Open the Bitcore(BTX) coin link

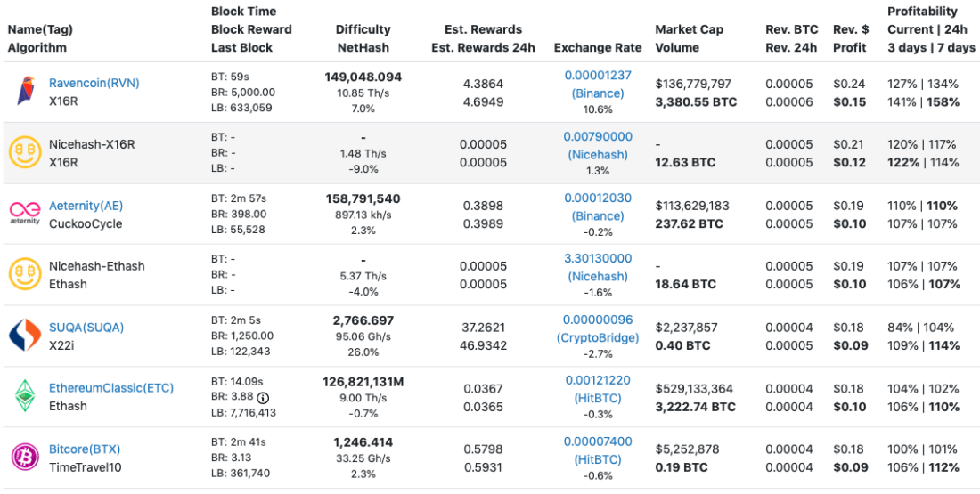tap(85, 449)
